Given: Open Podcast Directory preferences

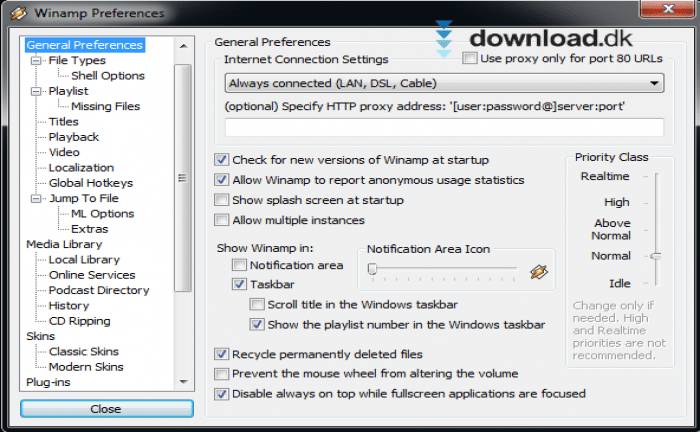Looking at the screenshot, I should [99, 290].
